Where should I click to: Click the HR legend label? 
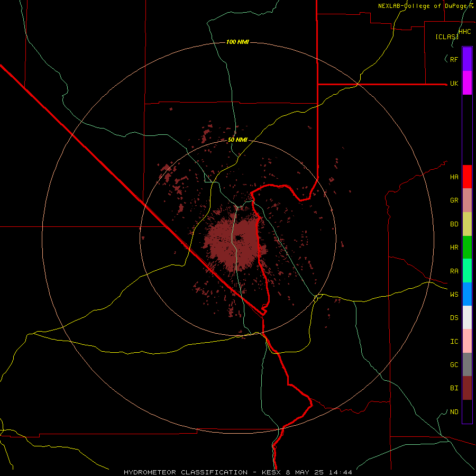[454, 248]
